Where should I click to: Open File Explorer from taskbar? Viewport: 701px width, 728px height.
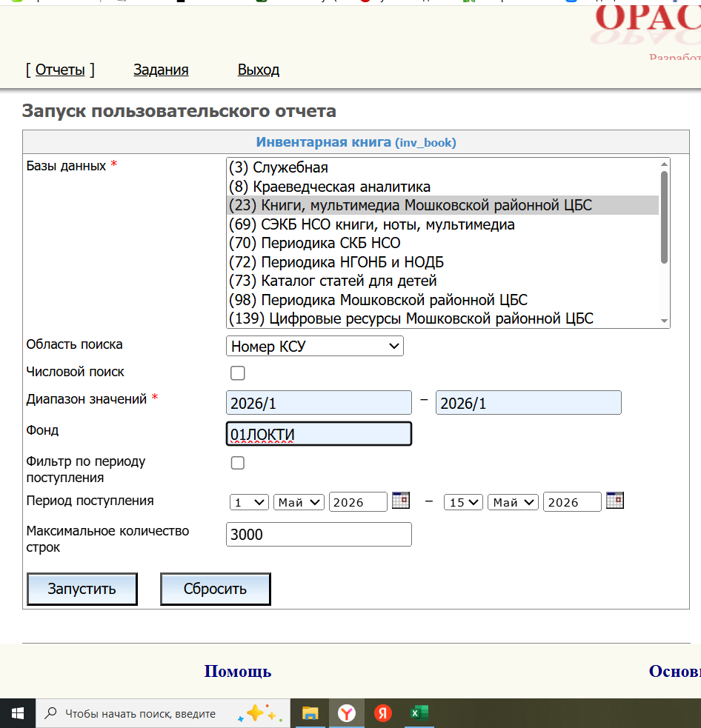point(310,713)
